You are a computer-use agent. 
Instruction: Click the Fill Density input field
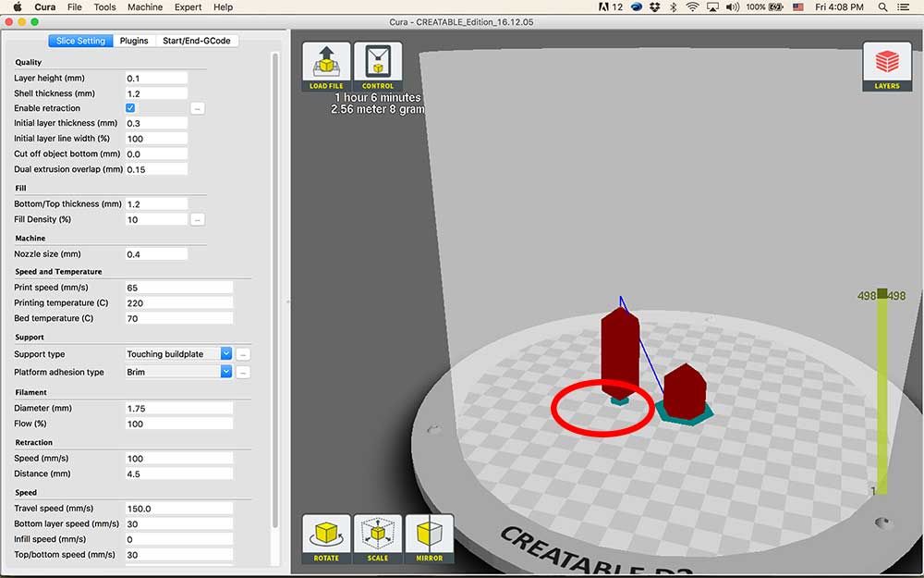pyautogui.click(x=156, y=219)
